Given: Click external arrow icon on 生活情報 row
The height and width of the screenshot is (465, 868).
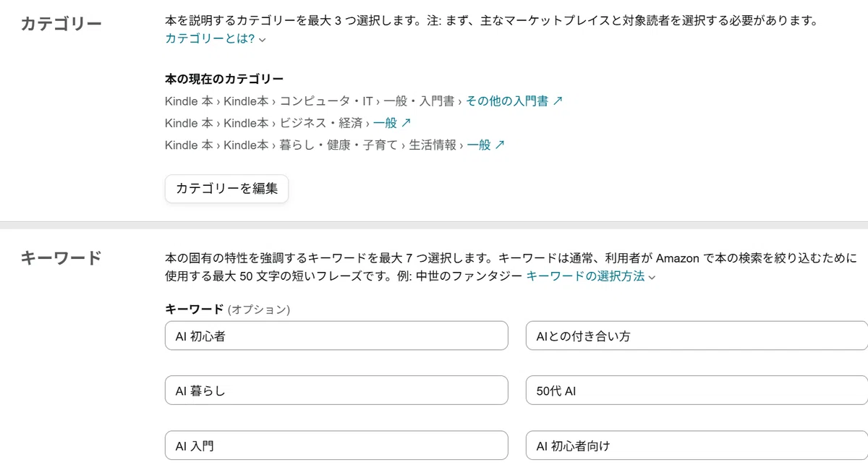Looking at the screenshot, I should [x=500, y=145].
